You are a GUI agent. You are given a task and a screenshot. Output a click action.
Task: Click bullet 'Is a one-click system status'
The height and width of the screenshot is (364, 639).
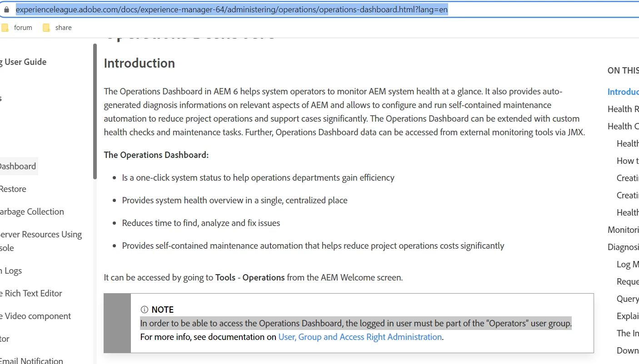(258, 177)
